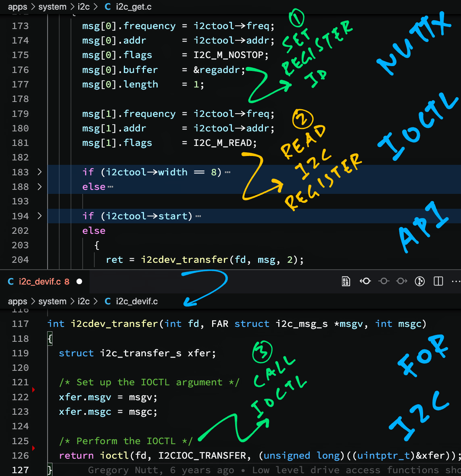Click folded ellipsis after width == 8
The width and height of the screenshot is (461, 476).
pyautogui.click(x=227, y=172)
